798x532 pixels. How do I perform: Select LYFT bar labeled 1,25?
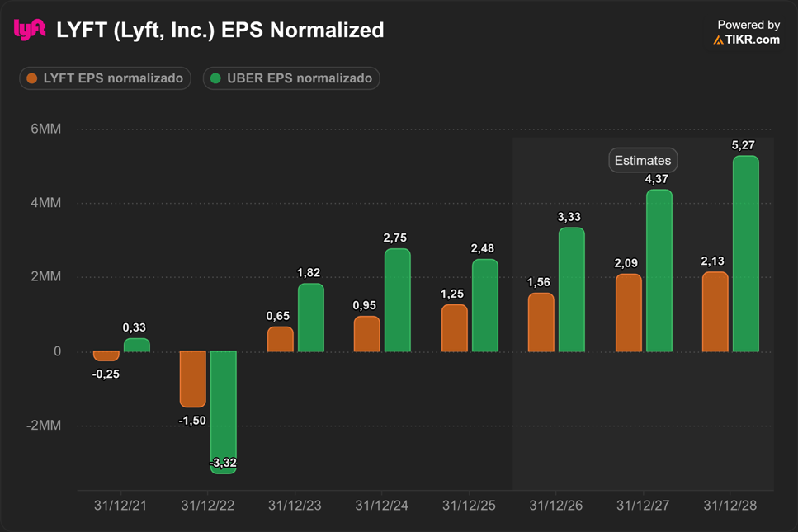[x=455, y=328]
